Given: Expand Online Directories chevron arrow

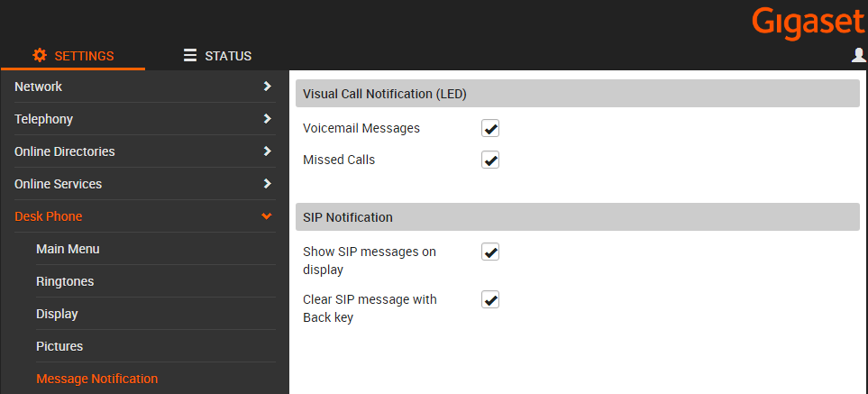Looking at the screenshot, I should (268, 151).
